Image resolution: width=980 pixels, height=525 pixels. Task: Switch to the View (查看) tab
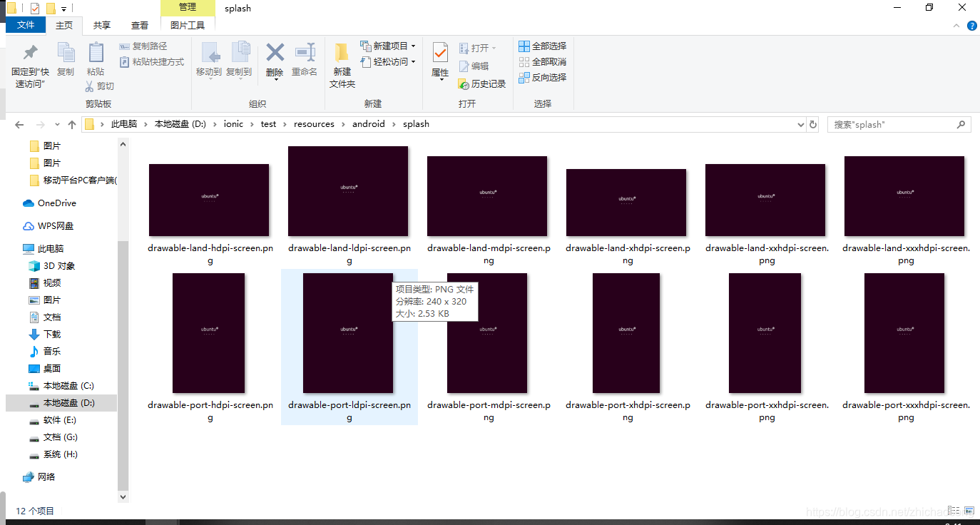(140, 25)
